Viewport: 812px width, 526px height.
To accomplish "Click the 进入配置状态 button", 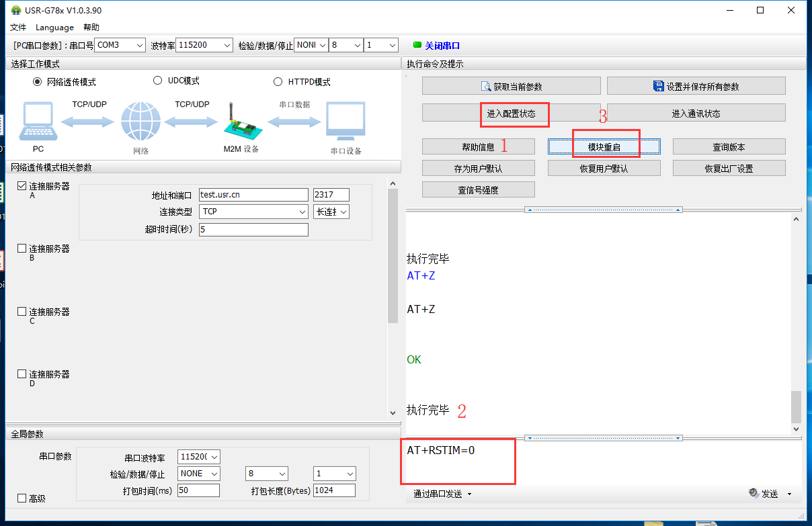I will [511, 114].
